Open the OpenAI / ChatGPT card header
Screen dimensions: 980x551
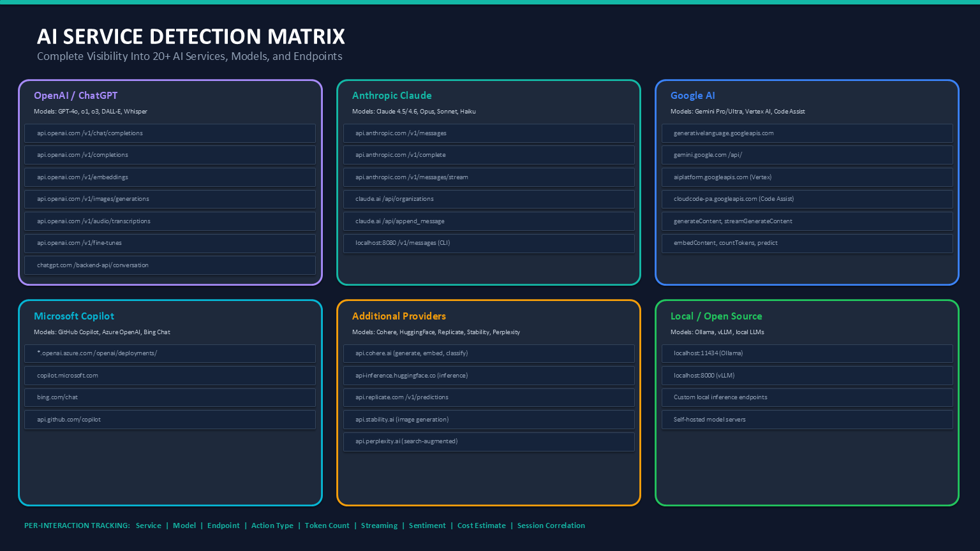75,95
